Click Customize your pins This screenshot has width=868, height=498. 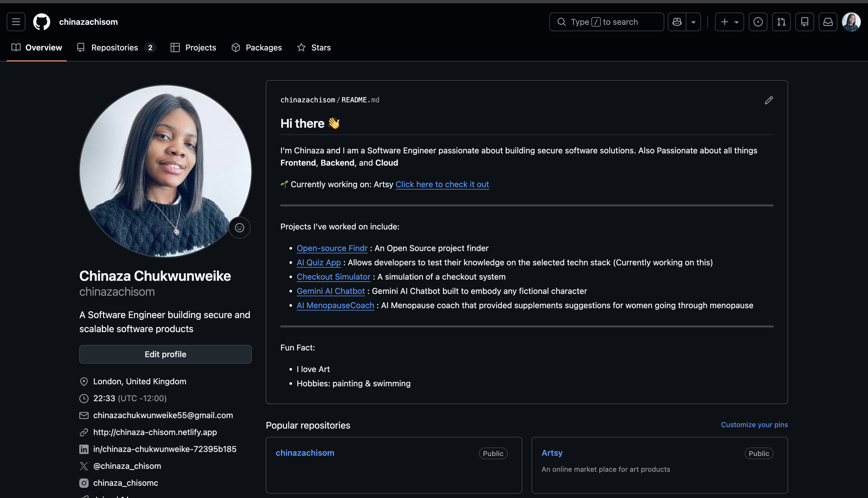754,425
